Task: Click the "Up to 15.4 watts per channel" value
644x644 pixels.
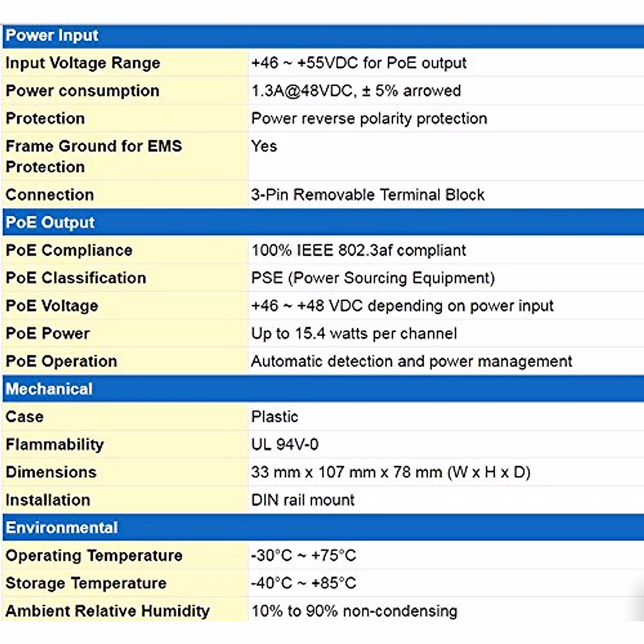Action: point(354,334)
